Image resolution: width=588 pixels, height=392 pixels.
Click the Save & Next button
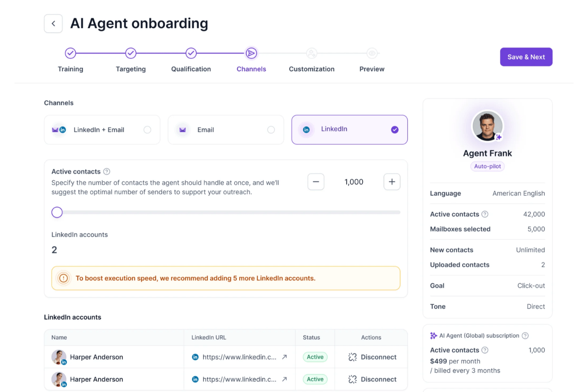click(x=526, y=57)
